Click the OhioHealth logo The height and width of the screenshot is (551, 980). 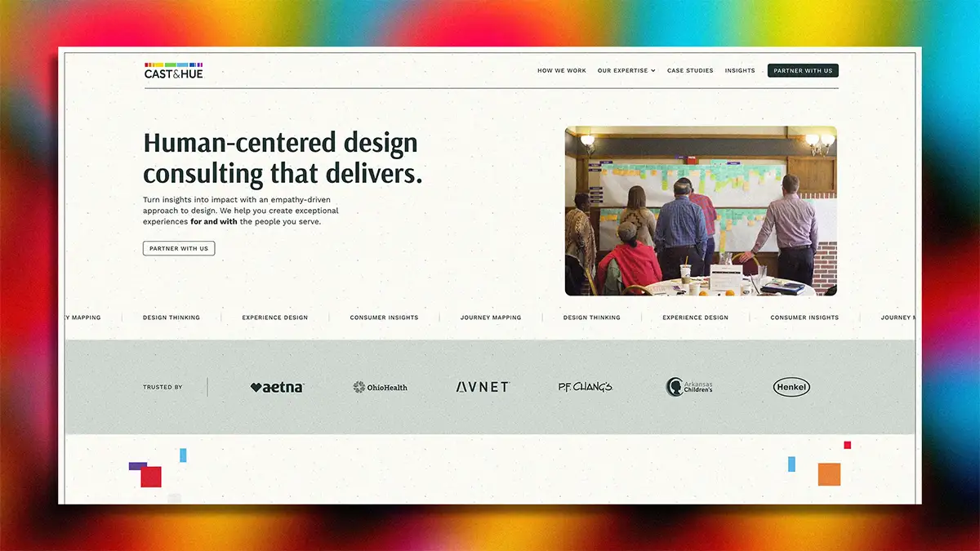coord(380,387)
